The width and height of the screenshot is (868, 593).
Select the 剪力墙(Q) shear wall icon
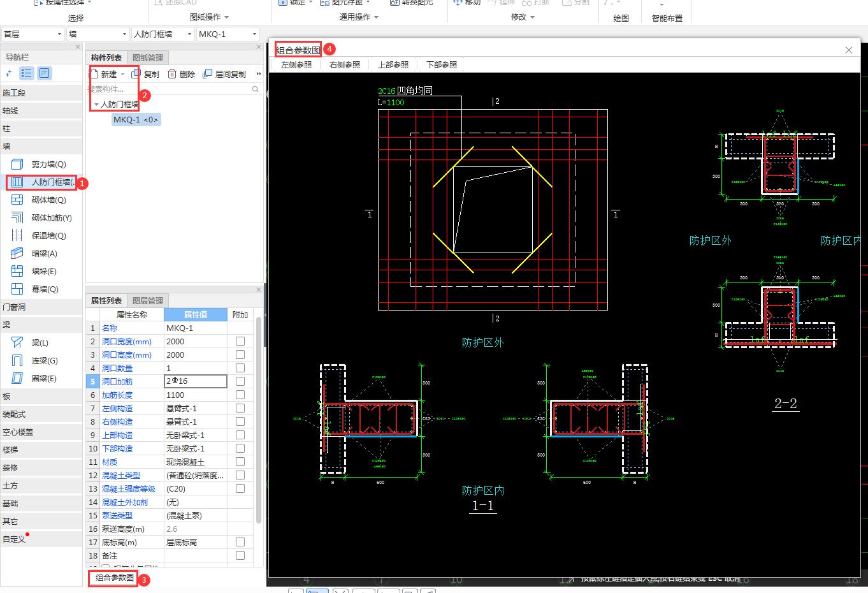click(x=17, y=165)
